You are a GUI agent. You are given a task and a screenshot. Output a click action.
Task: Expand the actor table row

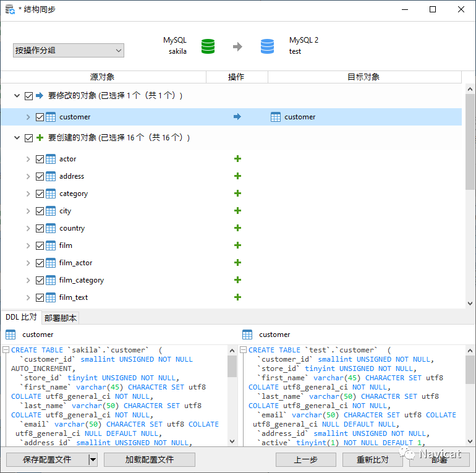click(28, 159)
